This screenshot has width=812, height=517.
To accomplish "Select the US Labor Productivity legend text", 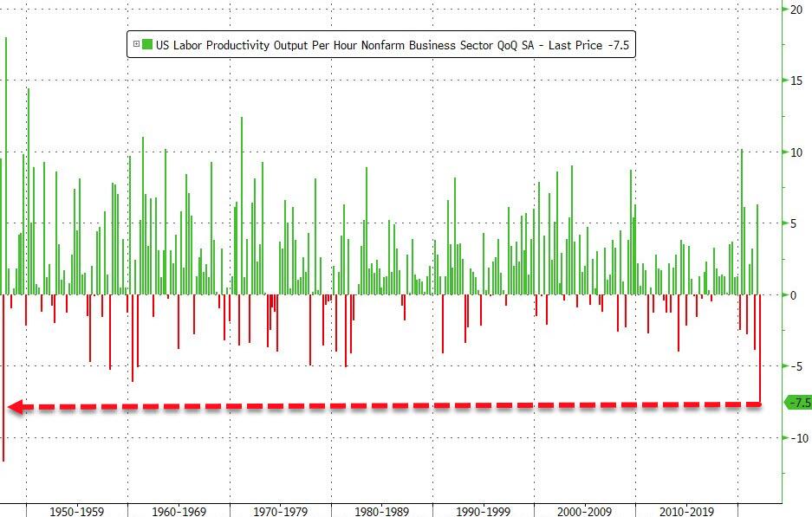I will 390,44.
